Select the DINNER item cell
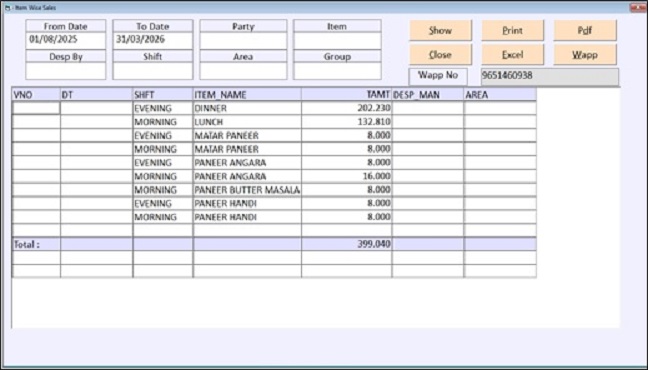The width and height of the screenshot is (648, 370). (247, 108)
